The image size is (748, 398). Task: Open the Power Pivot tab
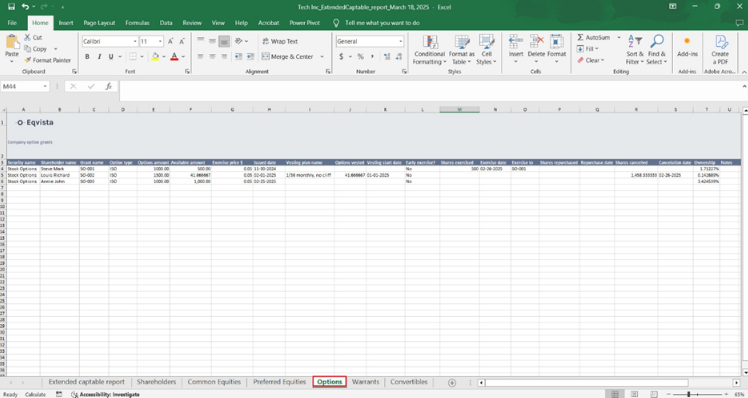pos(304,22)
